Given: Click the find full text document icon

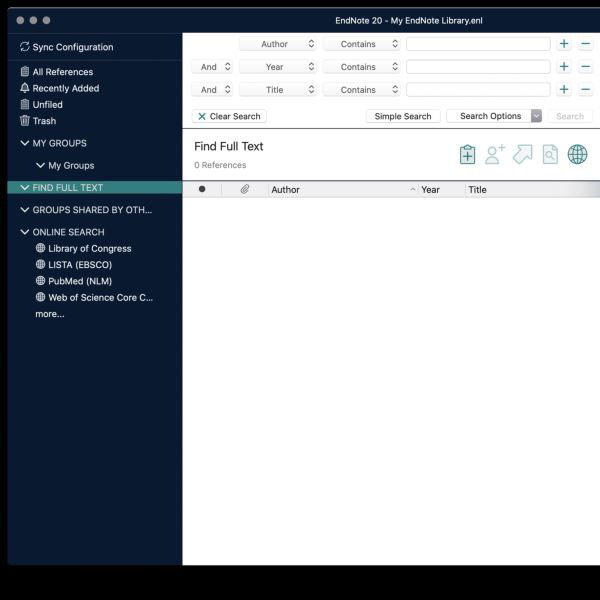Looking at the screenshot, I should click(550, 155).
